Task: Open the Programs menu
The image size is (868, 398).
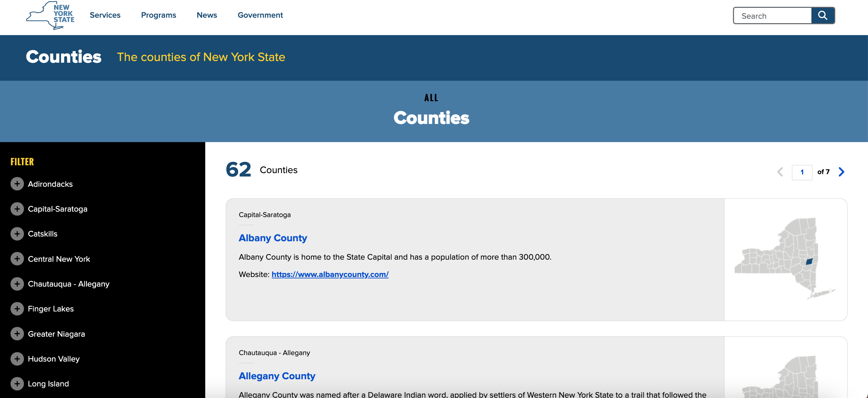Action: (x=159, y=15)
